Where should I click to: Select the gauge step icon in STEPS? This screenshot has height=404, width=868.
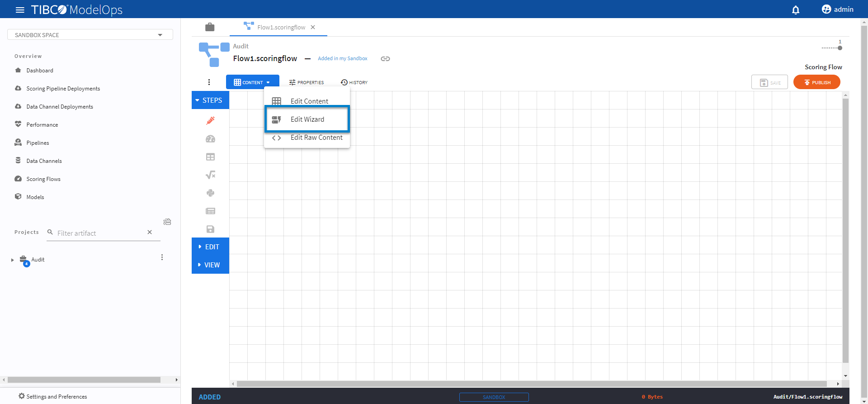210,139
